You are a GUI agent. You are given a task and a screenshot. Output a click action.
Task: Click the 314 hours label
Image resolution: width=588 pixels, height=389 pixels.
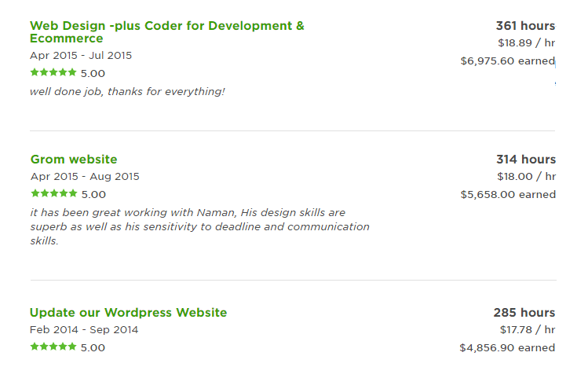pos(526,160)
